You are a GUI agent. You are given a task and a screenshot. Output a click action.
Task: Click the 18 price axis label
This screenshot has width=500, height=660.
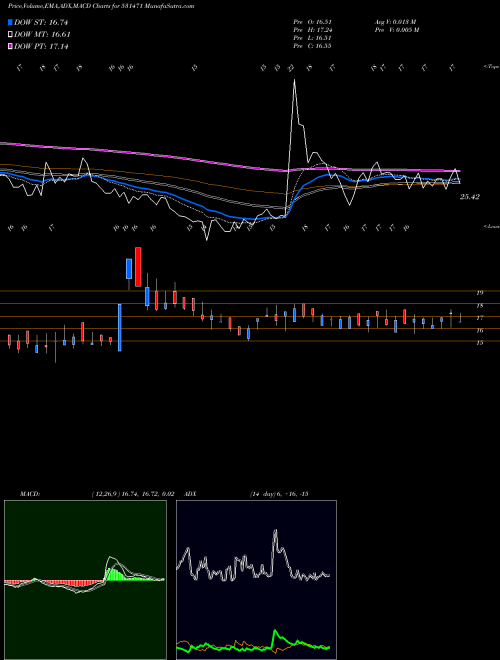click(x=479, y=306)
